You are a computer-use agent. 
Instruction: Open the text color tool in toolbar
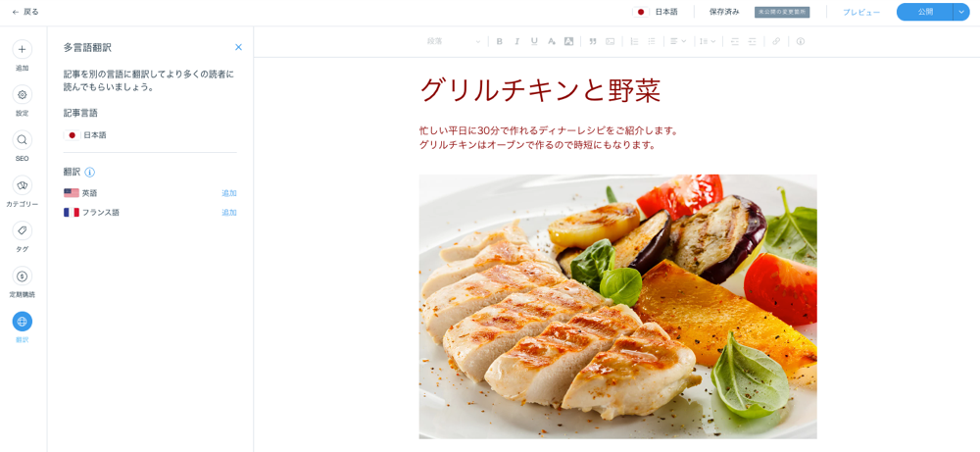tap(551, 41)
